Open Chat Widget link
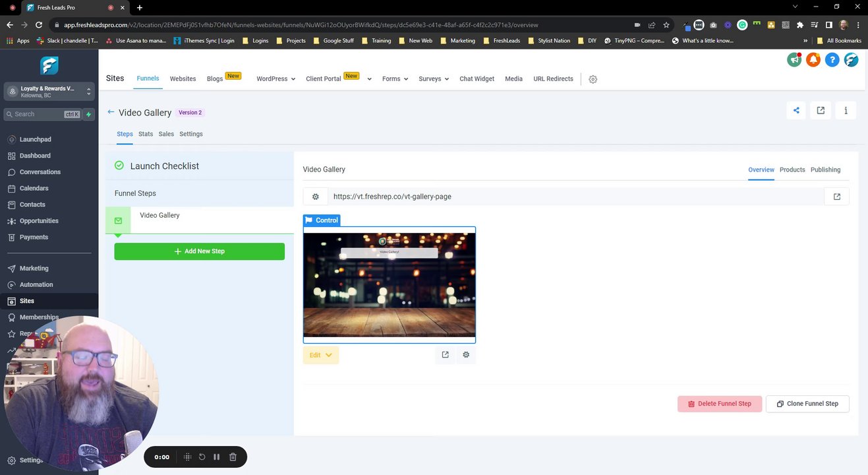 [x=477, y=79]
